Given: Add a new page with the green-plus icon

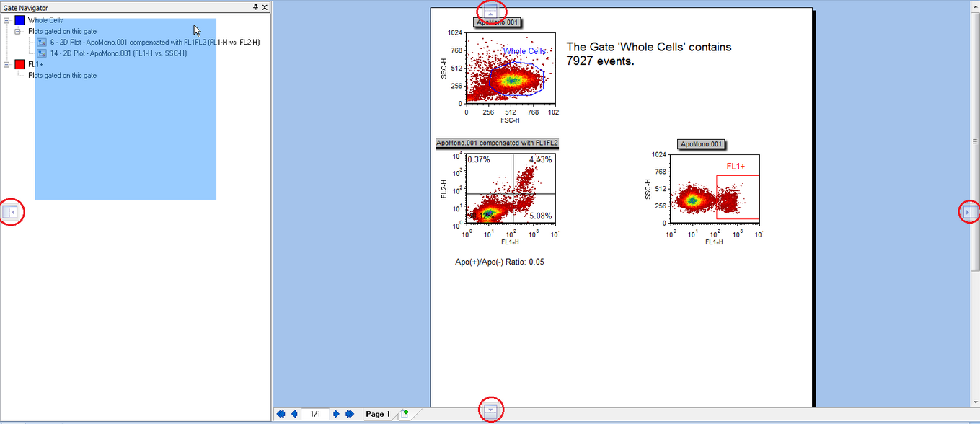Looking at the screenshot, I should click(x=405, y=414).
